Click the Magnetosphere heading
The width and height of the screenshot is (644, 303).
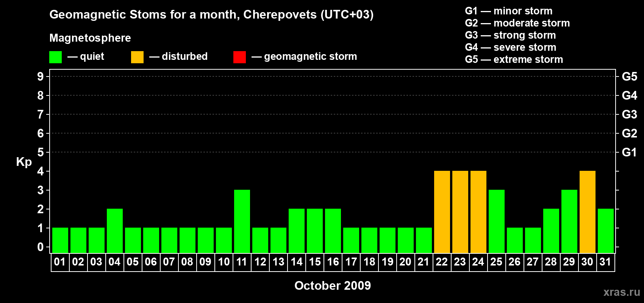(x=90, y=38)
